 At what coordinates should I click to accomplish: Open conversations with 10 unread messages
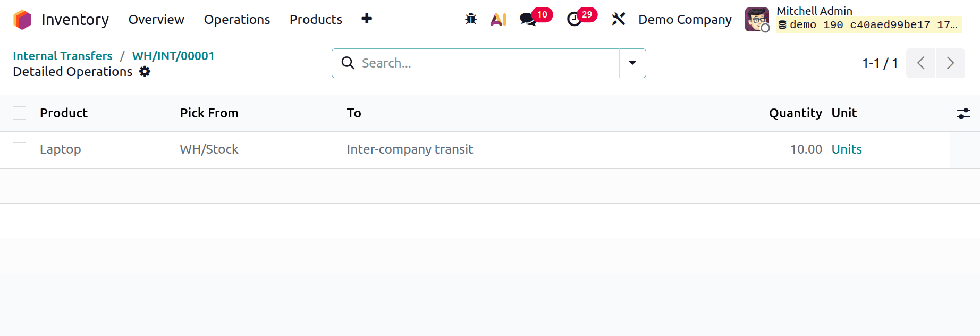tap(528, 19)
